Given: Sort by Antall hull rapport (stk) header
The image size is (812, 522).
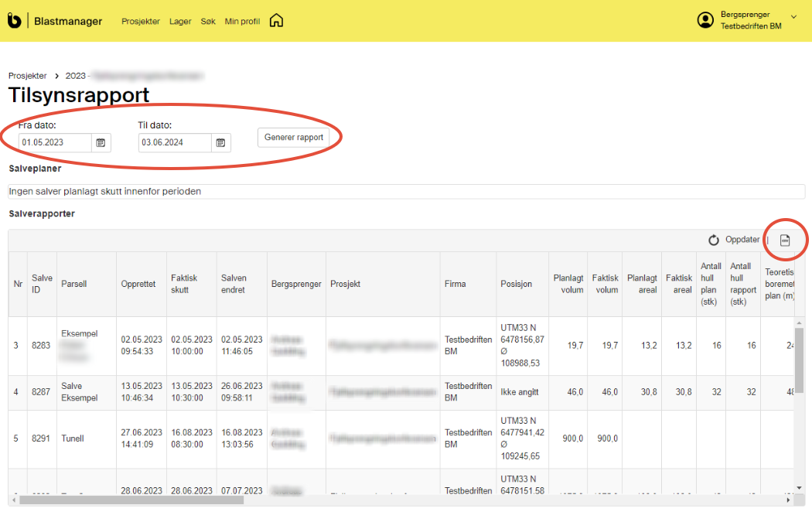Looking at the screenshot, I should tap(743, 284).
